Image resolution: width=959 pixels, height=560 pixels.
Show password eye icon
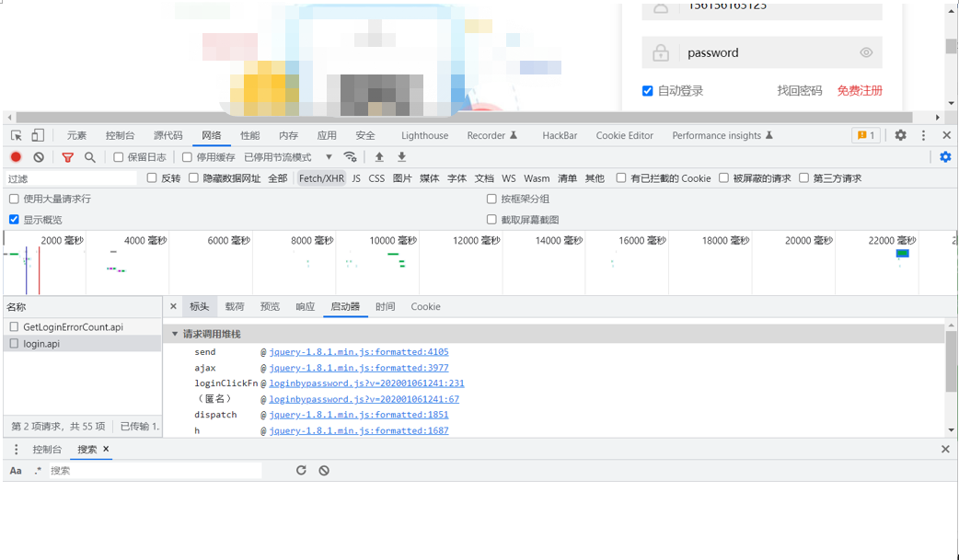coord(866,52)
